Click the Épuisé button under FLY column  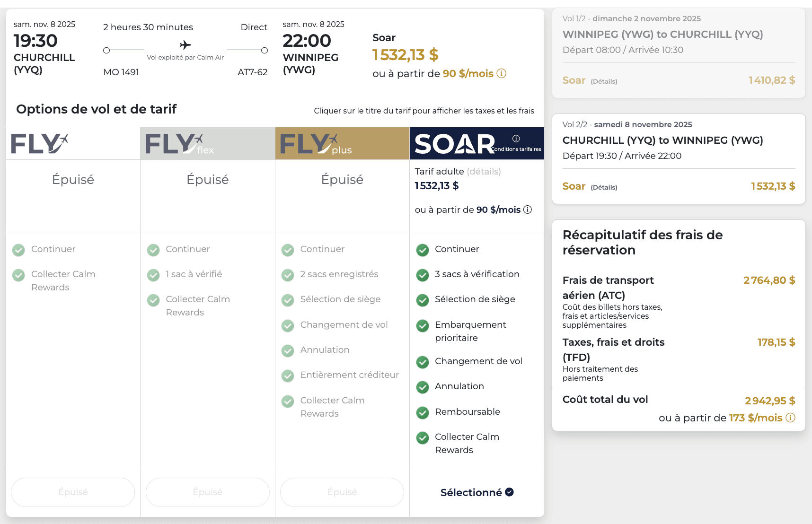pos(73,492)
